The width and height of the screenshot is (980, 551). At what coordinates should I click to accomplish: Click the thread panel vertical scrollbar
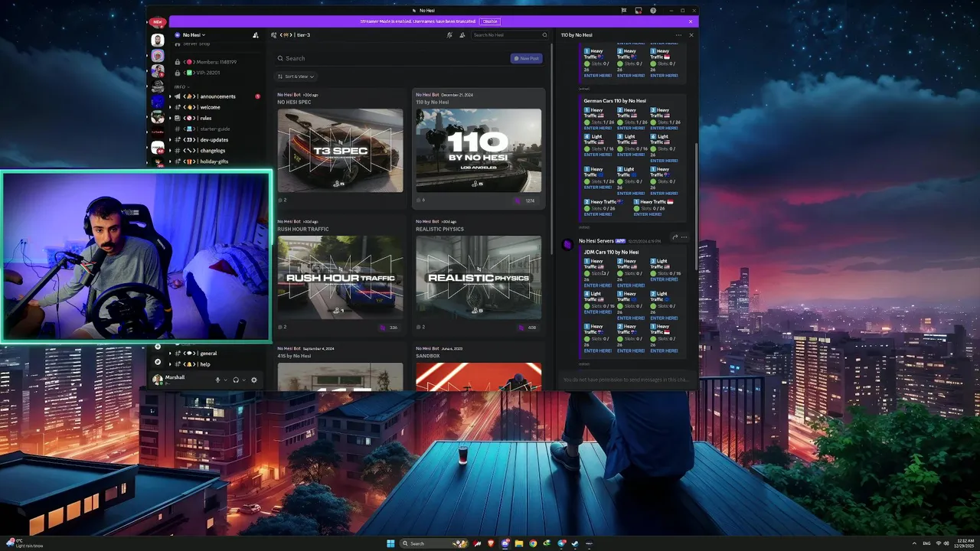click(x=696, y=205)
